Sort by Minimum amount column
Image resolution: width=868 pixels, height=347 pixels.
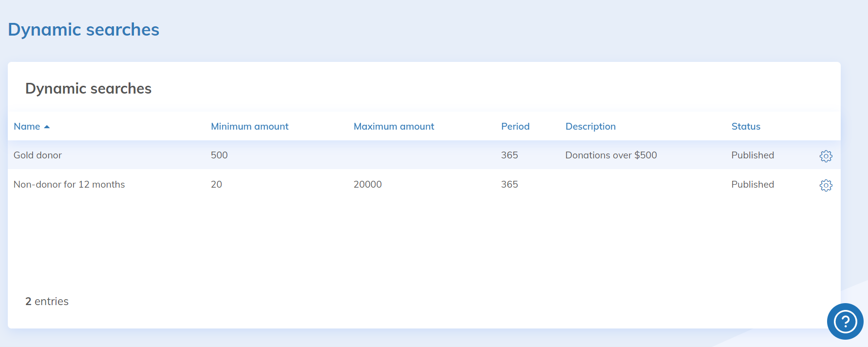coord(249,127)
